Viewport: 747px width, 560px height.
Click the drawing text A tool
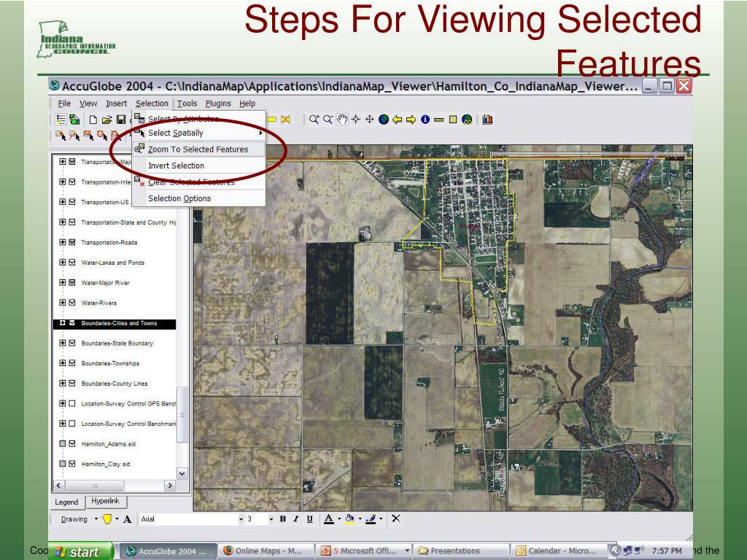[x=127, y=519]
